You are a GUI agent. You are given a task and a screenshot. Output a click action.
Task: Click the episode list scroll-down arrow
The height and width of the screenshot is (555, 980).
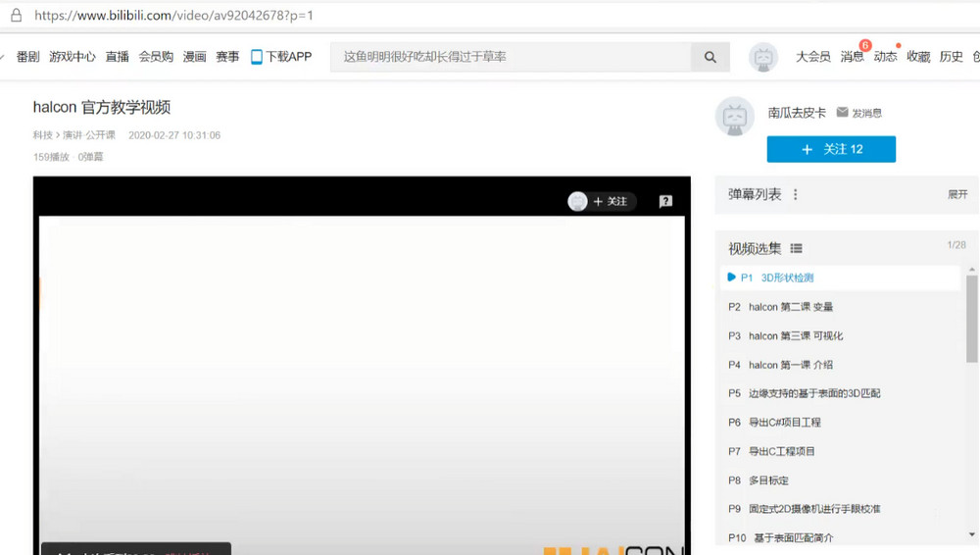(x=971, y=534)
